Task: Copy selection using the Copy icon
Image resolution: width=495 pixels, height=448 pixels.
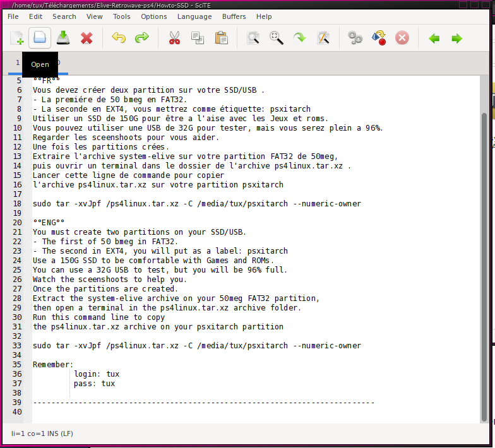Action: tap(198, 38)
